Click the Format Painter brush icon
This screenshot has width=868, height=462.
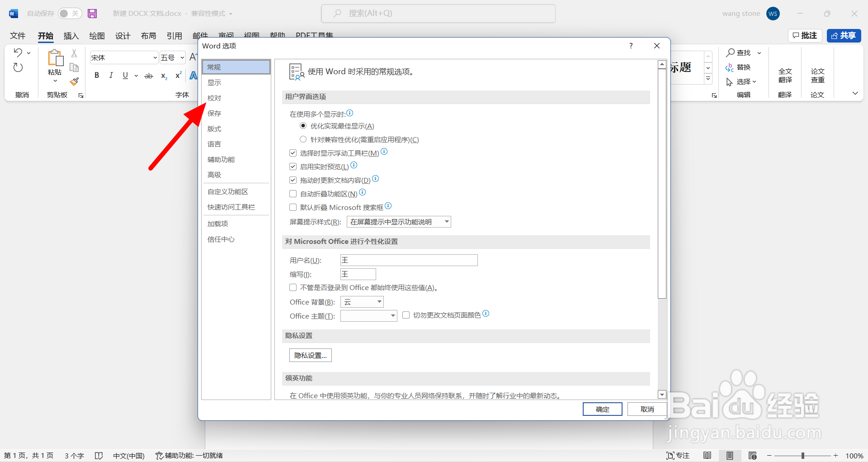coord(74,81)
